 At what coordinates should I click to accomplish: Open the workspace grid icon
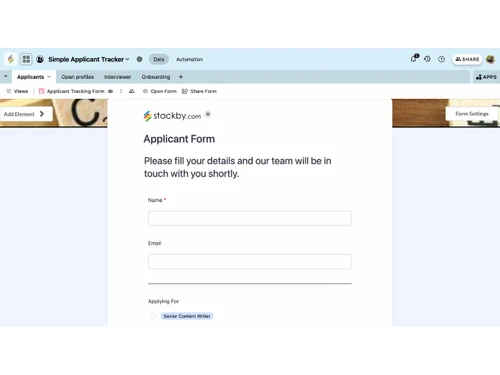(x=26, y=59)
